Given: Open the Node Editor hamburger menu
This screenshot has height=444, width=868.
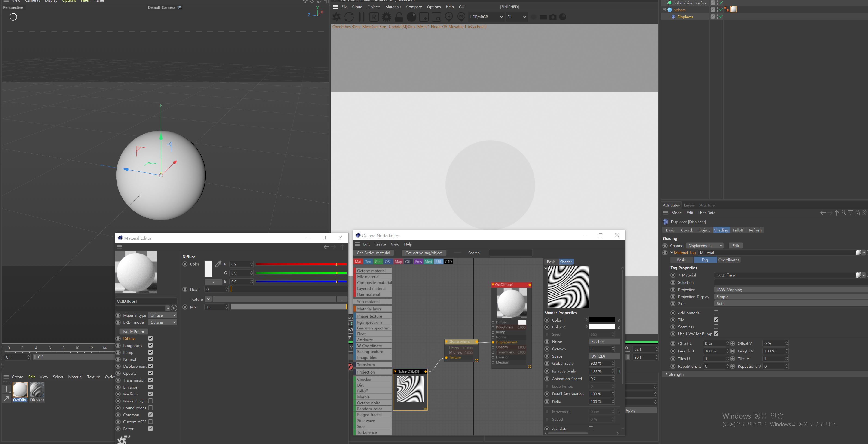Looking at the screenshot, I should [x=357, y=244].
